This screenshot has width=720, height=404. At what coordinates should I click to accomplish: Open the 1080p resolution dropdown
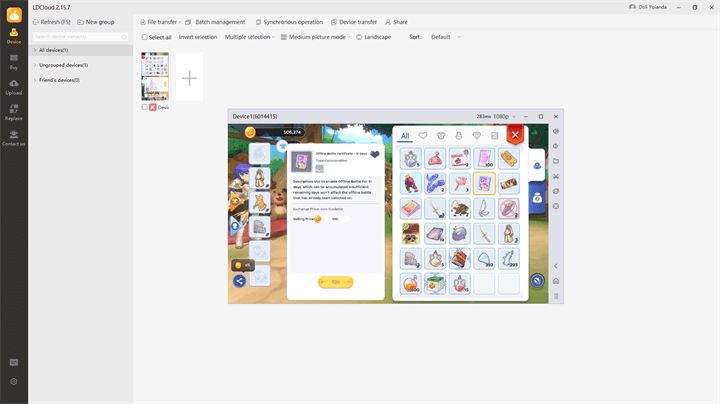[504, 117]
